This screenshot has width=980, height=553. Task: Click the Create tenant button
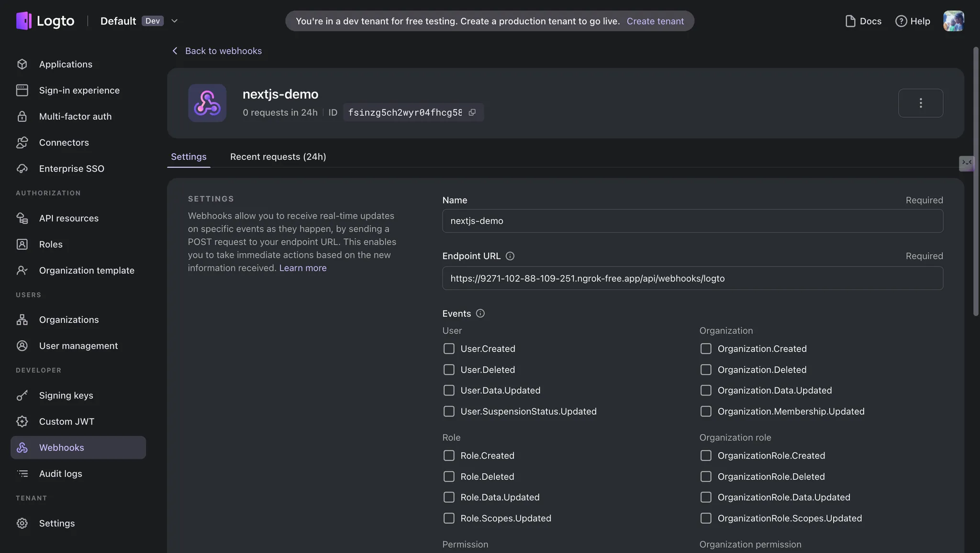(x=655, y=21)
